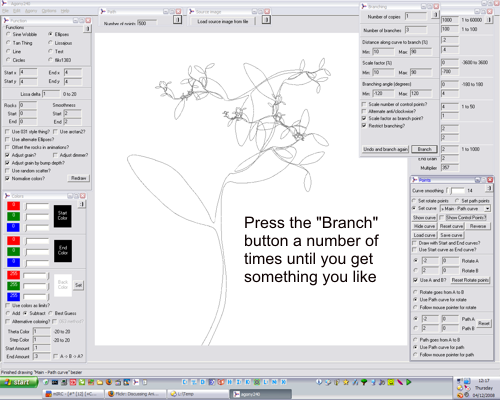This screenshot has height=400, width=500.
Task: Click the yellow smiley taskbar icon
Action: click(x=391, y=382)
